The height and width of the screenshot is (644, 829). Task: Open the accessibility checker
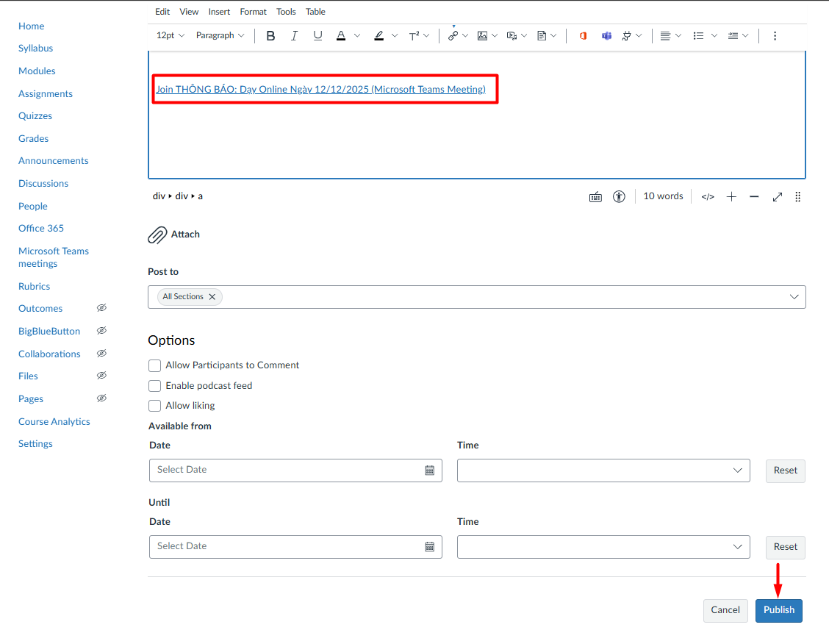pos(619,196)
